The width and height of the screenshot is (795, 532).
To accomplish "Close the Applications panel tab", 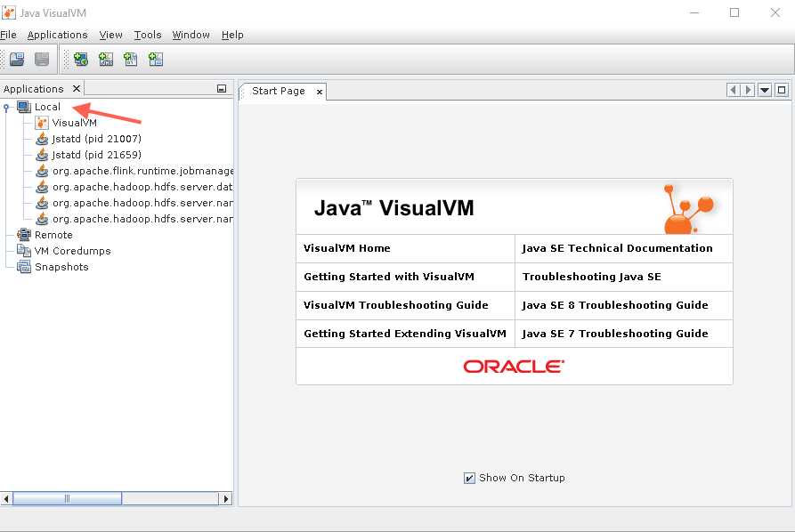I will coord(76,89).
